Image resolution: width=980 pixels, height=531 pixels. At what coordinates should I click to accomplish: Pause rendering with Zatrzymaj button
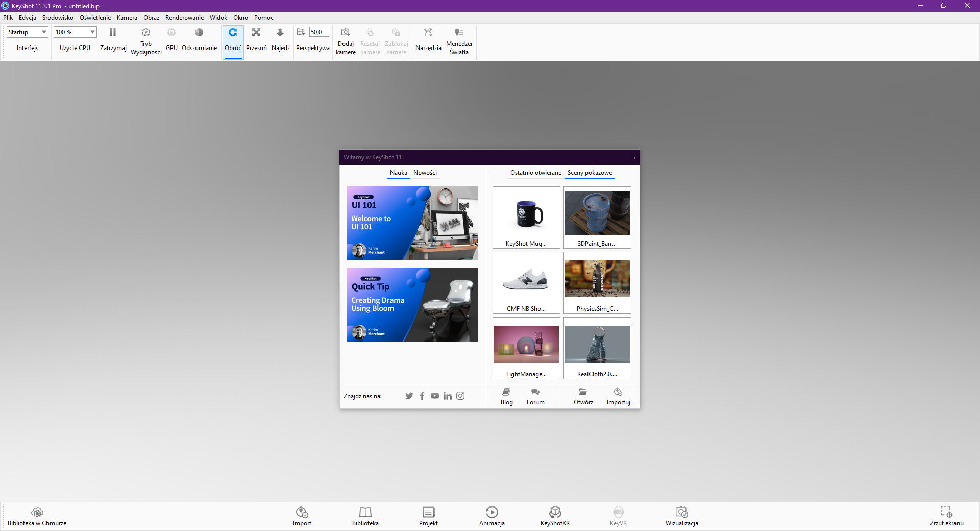113,40
